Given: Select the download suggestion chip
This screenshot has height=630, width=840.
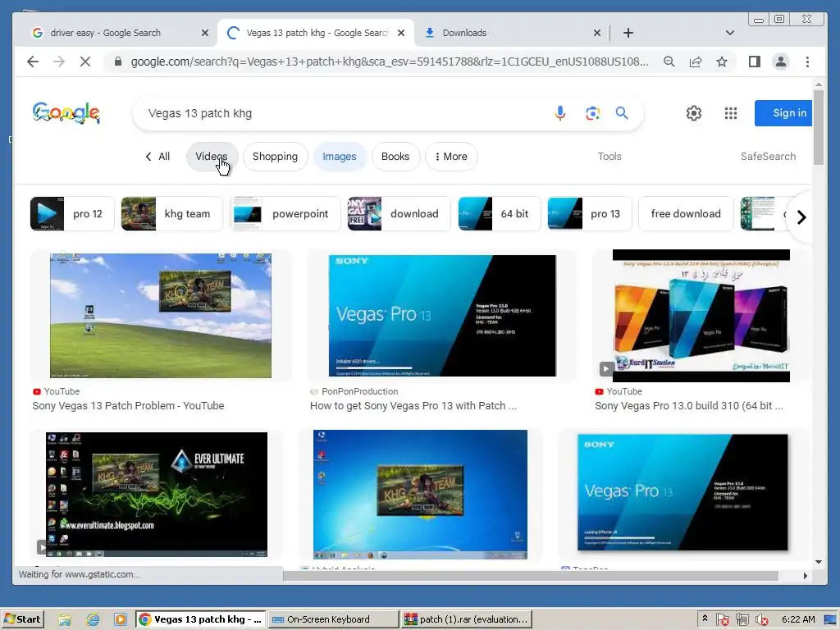Looking at the screenshot, I should (x=399, y=214).
